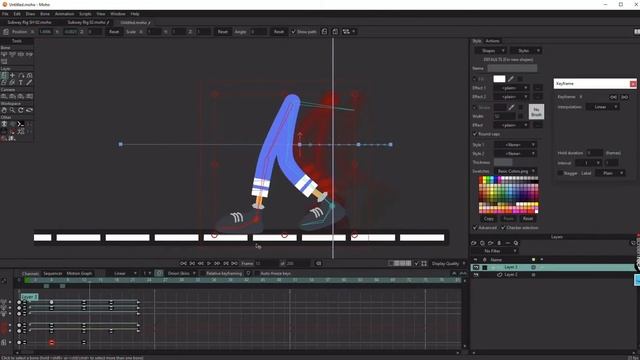Viewport: 640px width, 360px height.
Task: Select the Orbit Workspace tool
Action: [x=29, y=110]
